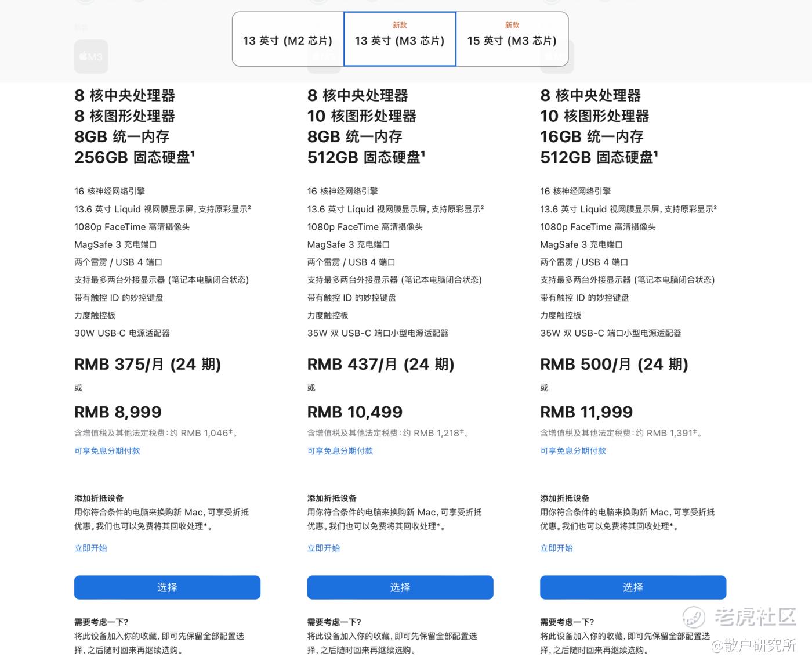Screen dimensions: 812x664
Task: Click the RMB 8,999 price text
Action: coord(118,412)
